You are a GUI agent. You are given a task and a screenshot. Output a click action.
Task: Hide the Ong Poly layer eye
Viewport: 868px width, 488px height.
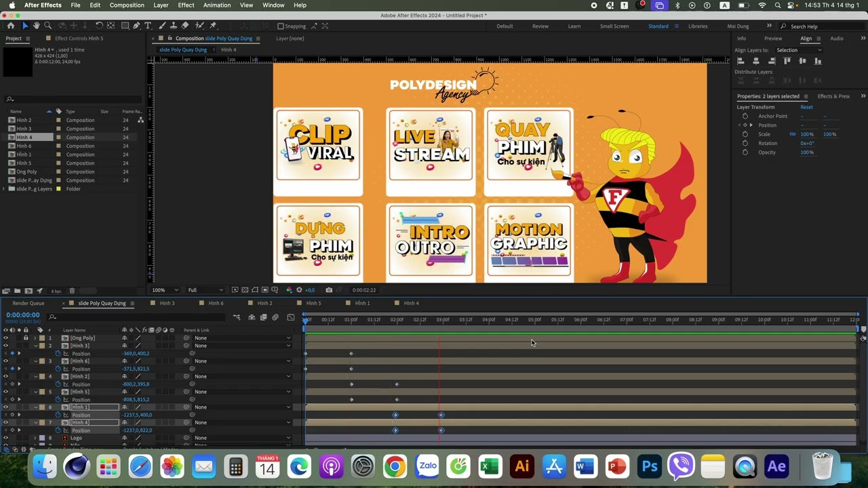(x=5, y=338)
